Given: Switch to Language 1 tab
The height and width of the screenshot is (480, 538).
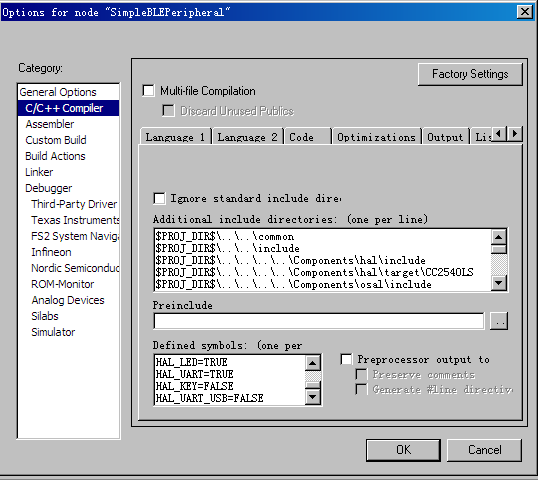Looking at the screenshot, I should pos(176,137).
